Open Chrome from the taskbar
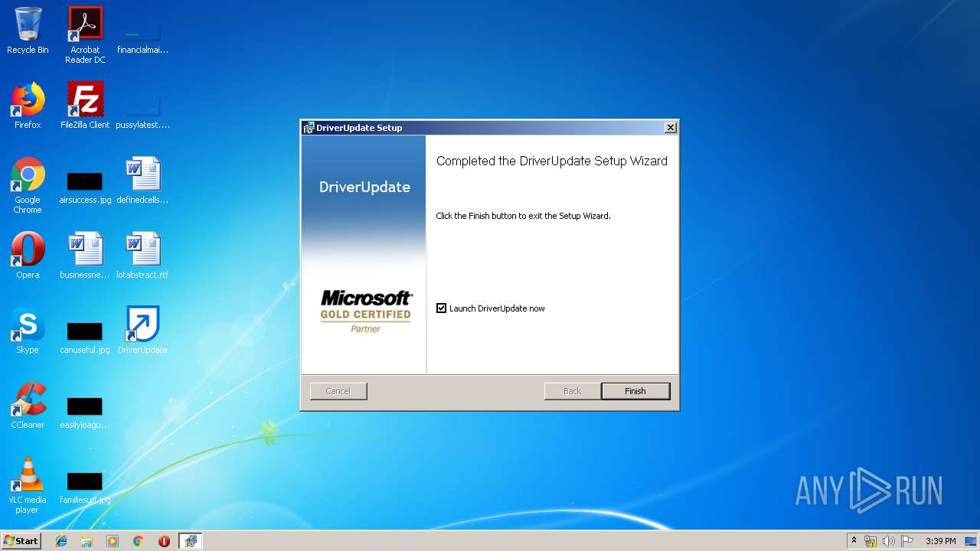 (138, 541)
